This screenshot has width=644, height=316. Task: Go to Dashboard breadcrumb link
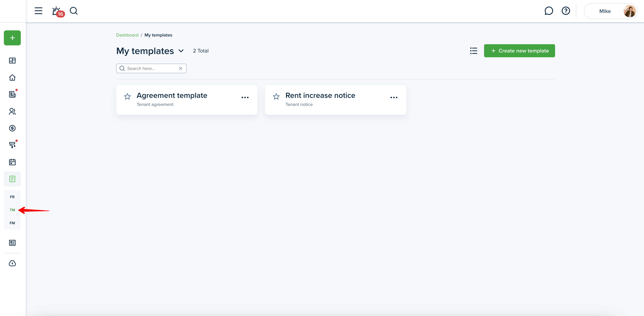[x=127, y=35]
